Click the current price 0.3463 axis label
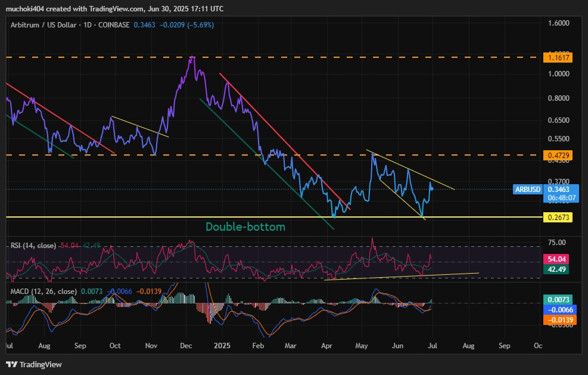Image resolution: width=588 pixels, height=375 pixels. 558,190
